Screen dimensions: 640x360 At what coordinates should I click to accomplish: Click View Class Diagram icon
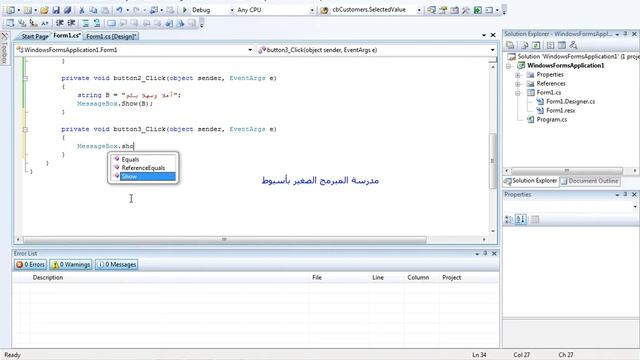573,45
